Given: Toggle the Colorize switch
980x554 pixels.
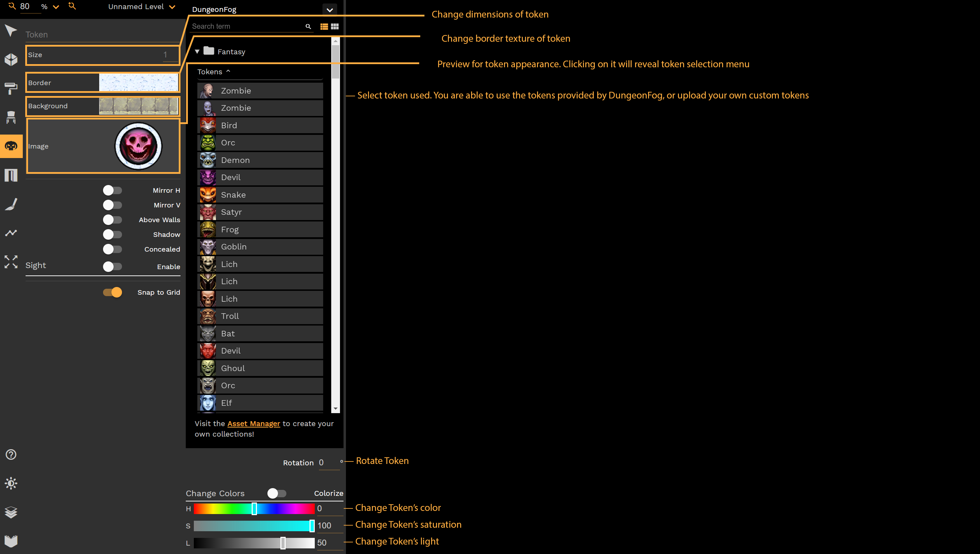Looking at the screenshot, I should [277, 493].
